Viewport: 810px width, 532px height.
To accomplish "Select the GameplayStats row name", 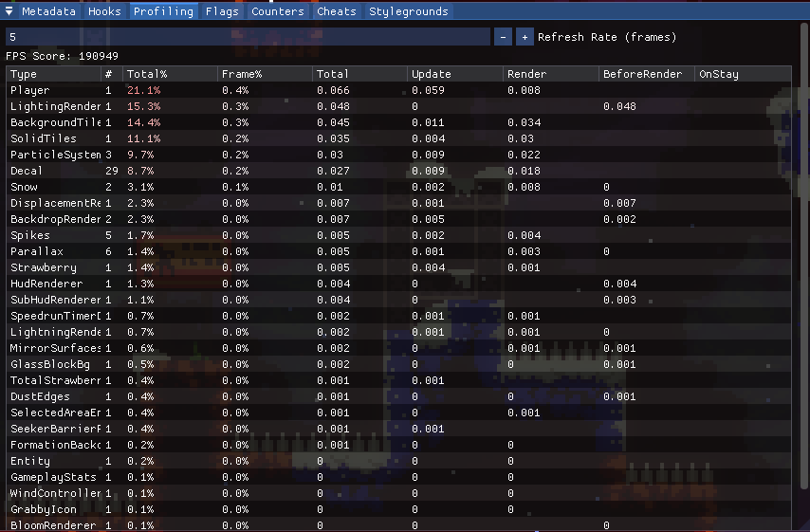I will click(53, 477).
